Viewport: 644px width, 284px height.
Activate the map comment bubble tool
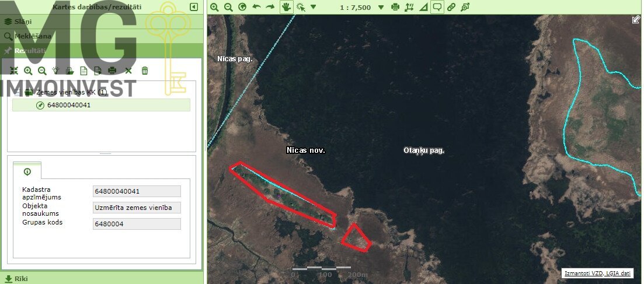point(437,7)
